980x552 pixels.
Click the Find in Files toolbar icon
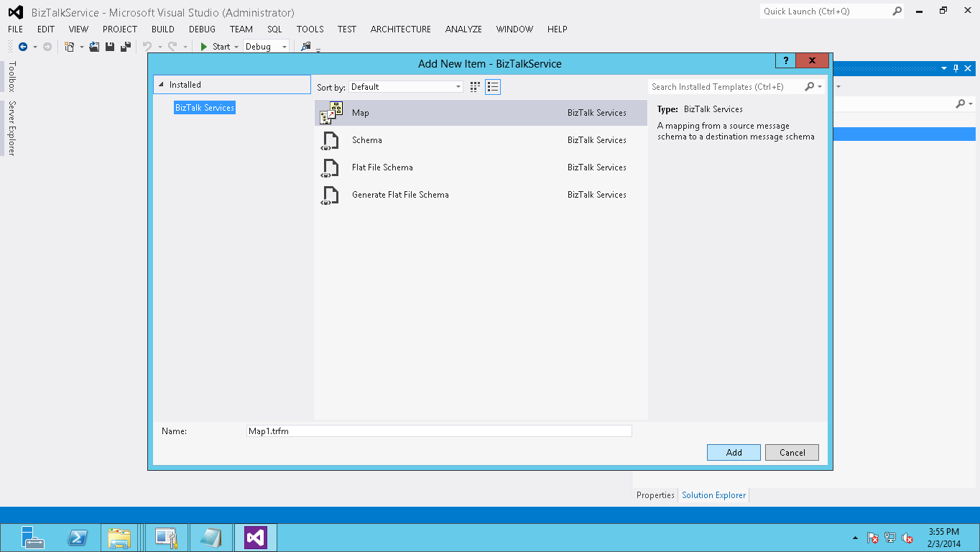pyautogui.click(x=306, y=47)
